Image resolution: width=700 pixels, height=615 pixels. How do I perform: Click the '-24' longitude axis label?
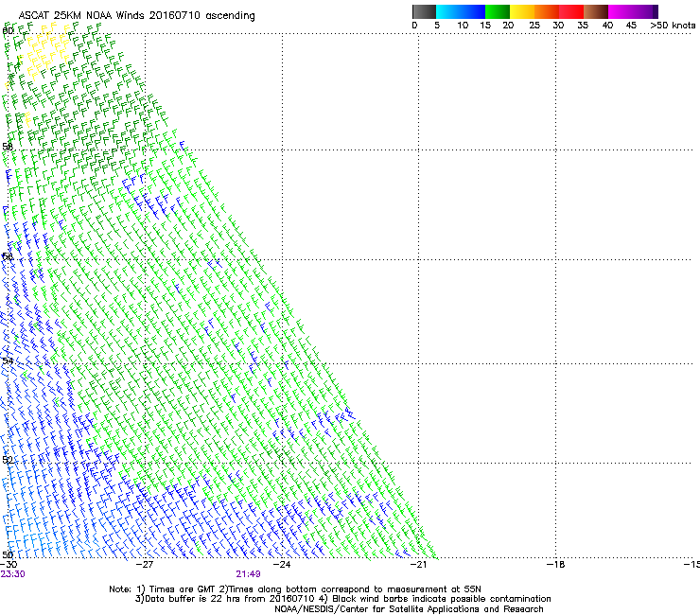(x=282, y=565)
